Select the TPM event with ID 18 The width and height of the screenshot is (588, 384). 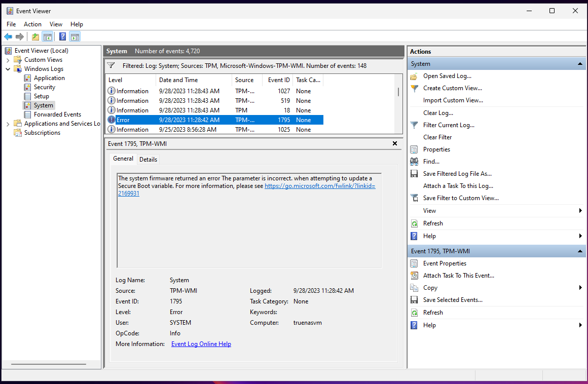tap(214, 110)
